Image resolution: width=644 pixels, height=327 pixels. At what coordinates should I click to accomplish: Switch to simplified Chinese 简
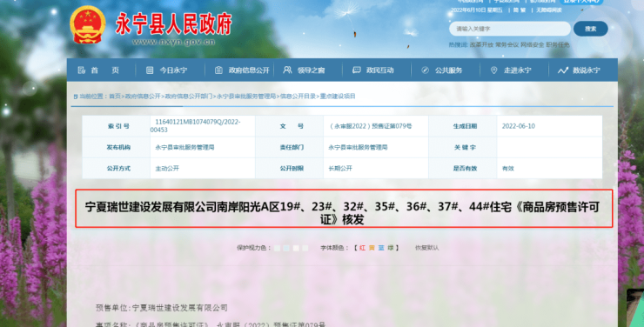pos(516,10)
